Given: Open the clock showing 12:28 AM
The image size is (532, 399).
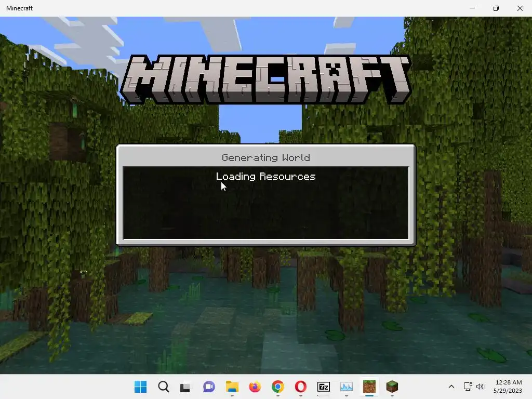Looking at the screenshot, I should tap(508, 387).
